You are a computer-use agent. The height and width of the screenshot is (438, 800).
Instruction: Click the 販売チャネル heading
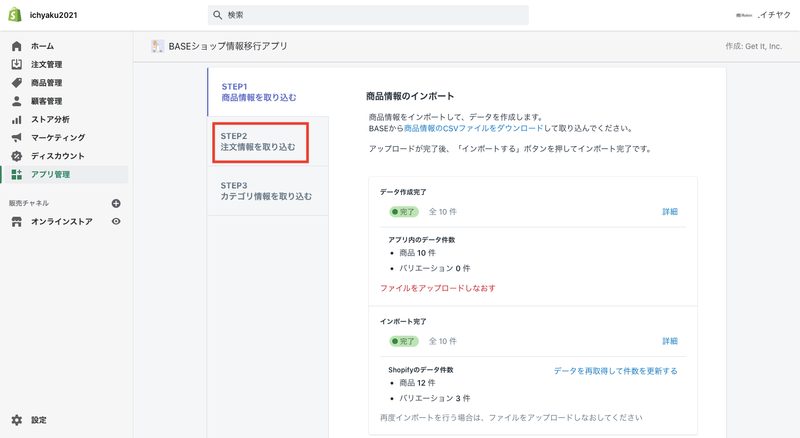click(x=29, y=203)
